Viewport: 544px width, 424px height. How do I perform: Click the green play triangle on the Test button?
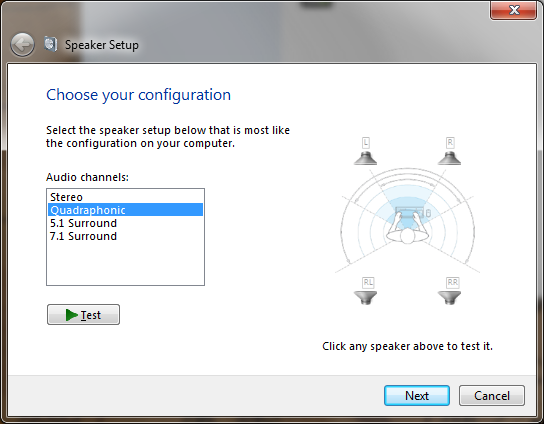71,315
